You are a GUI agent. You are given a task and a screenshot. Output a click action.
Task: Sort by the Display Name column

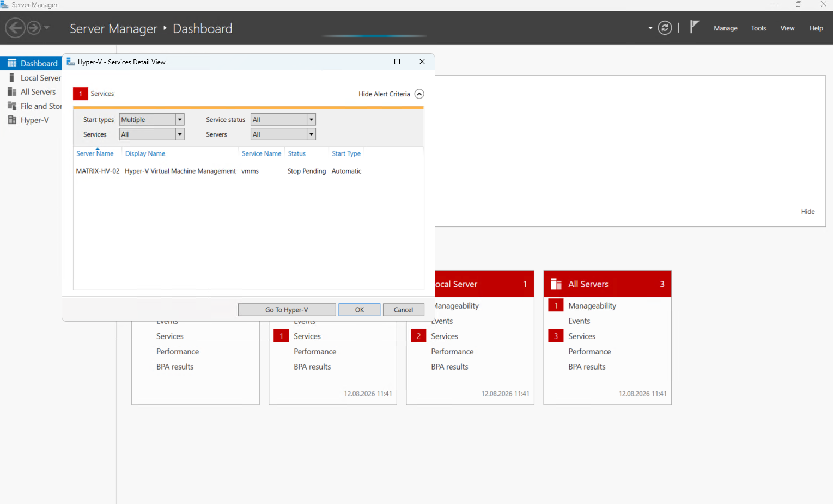pos(145,154)
